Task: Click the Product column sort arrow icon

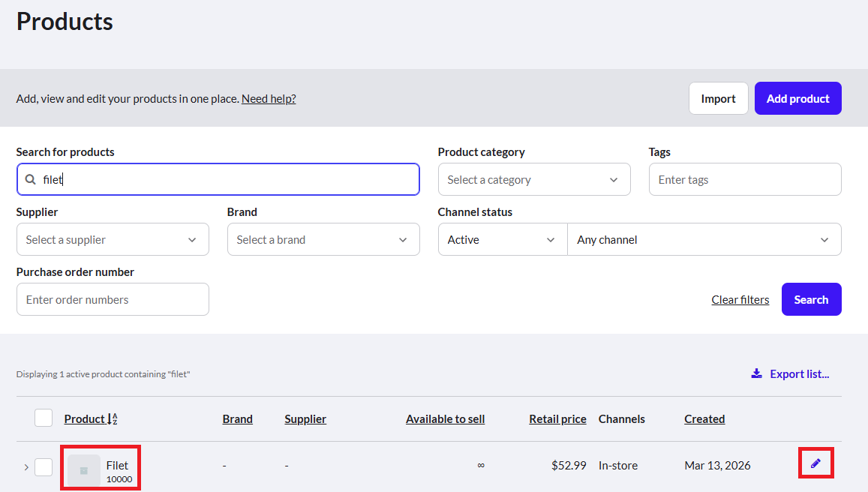Action: pyautogui.click(x=113, y=419)
